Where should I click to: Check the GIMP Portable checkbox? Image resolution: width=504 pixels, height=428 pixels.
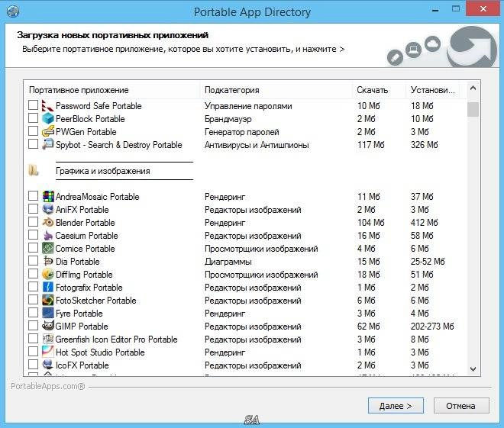[x=33, y=326]
